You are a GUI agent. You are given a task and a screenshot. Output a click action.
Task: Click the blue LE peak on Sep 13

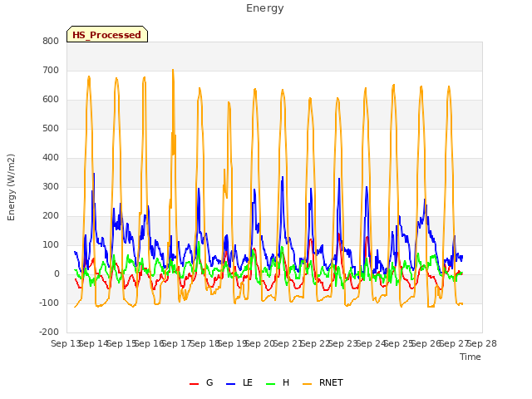pyautogui.click(x=94, y=174)
